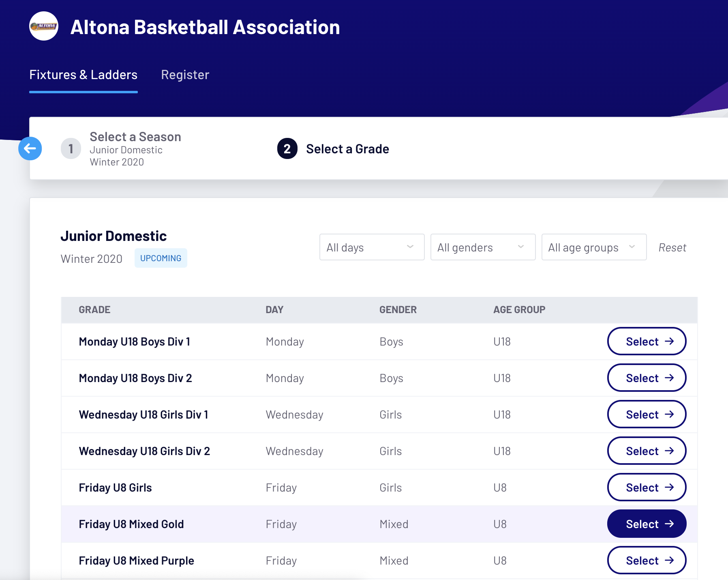Select Monday U18 Boys Div 2 grade
This screenshot has width=728, height=580.
[646, 378]
